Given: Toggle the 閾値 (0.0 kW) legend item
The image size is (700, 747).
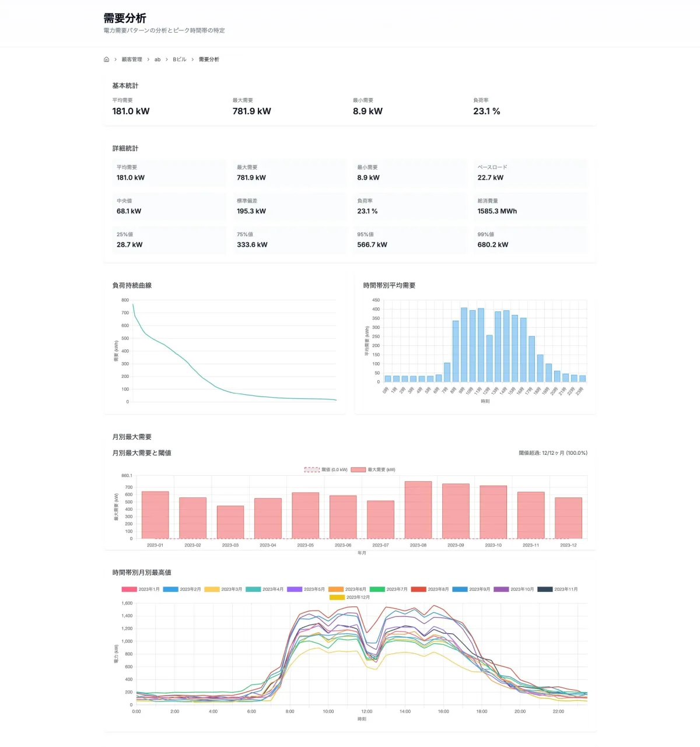Looking at the screenshot, I should tap(326, 469).
